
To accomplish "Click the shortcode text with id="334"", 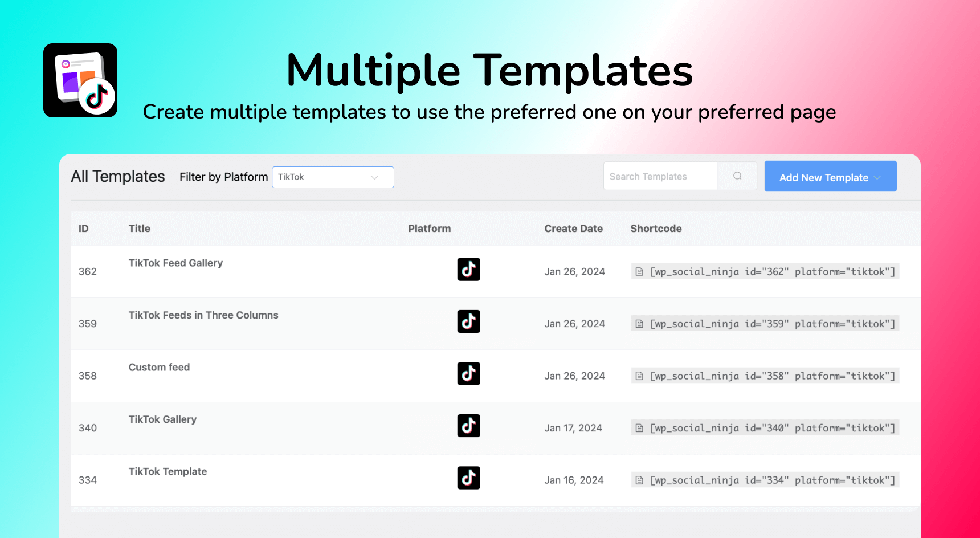I will click(773, 480).
